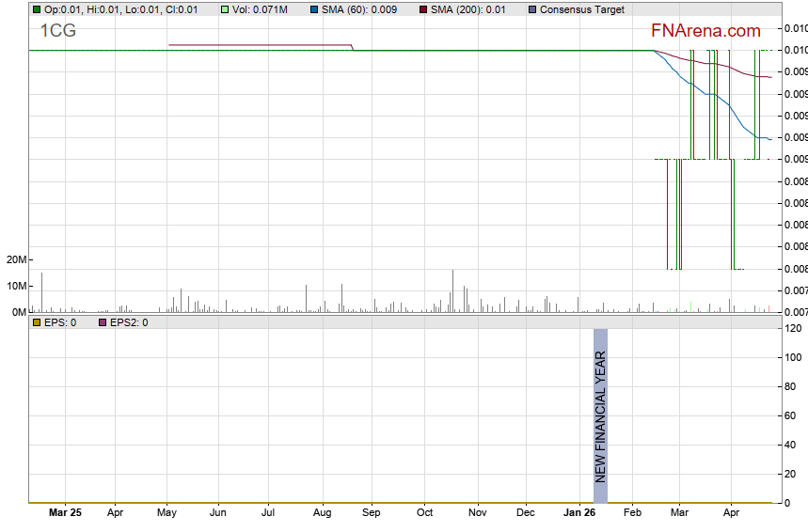Viewport: 808px width, 532px height.
Task: Click the Jun label on time axis
Action: point(217,513)
